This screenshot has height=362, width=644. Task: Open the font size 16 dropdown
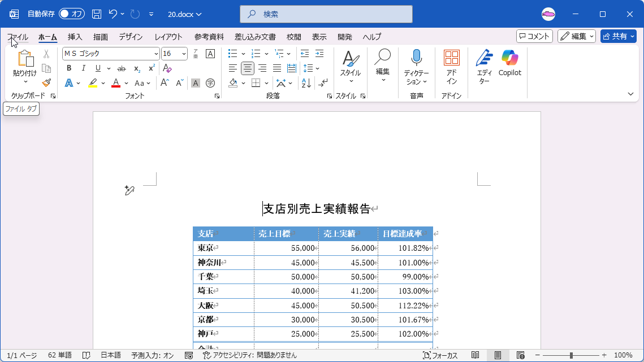pos(184,54)
